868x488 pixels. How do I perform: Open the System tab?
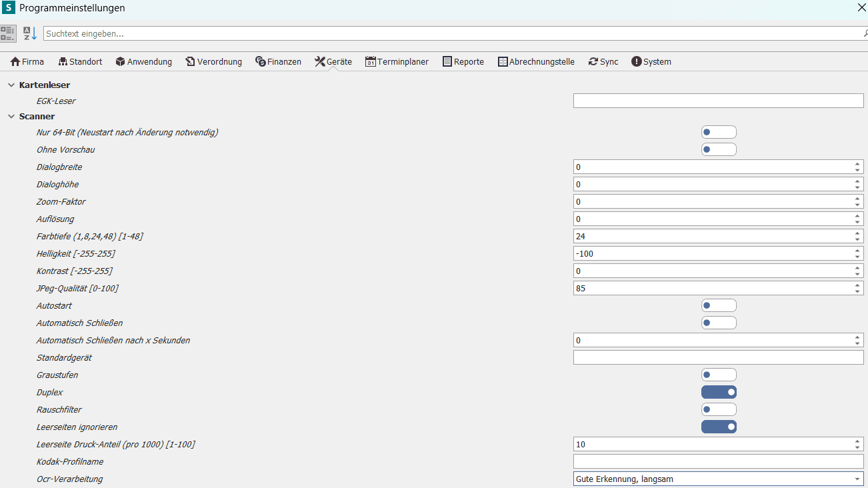pos(651,61)
